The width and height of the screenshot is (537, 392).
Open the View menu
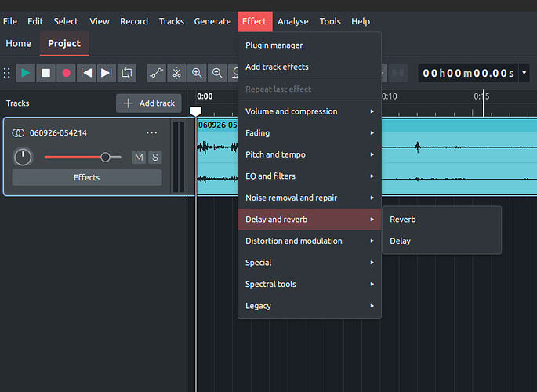click(100, 21)
